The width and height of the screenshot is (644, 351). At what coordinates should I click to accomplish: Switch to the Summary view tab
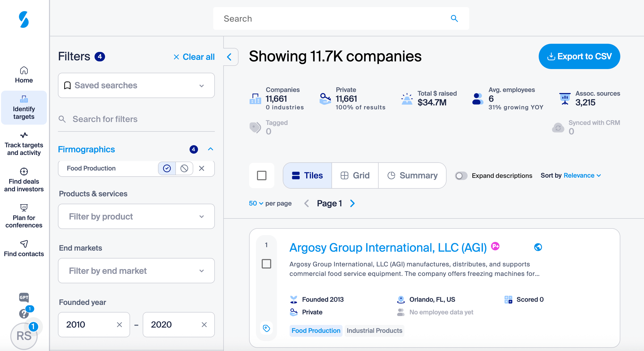(412, 175)
